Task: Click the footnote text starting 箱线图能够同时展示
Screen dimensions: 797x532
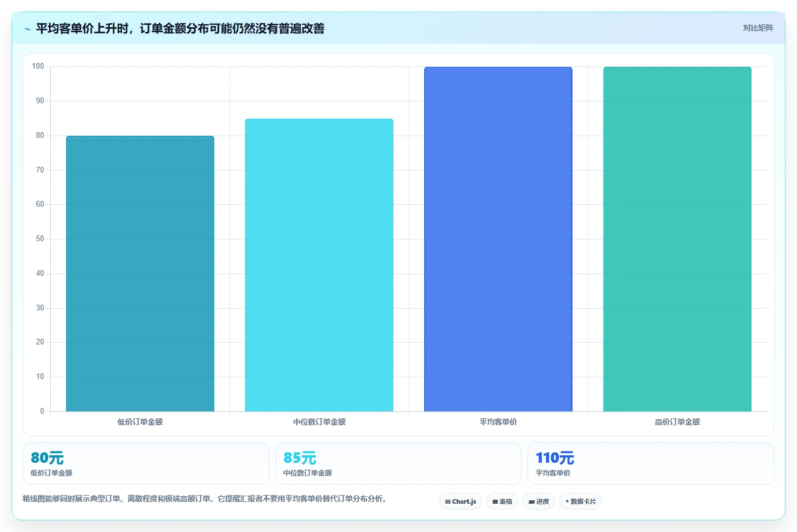Action: tap(204, 499)
